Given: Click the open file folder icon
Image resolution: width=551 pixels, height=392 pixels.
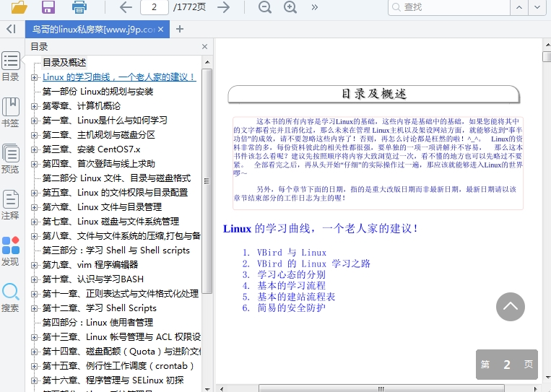Looking at the screenshot, I should pos(19,8).
